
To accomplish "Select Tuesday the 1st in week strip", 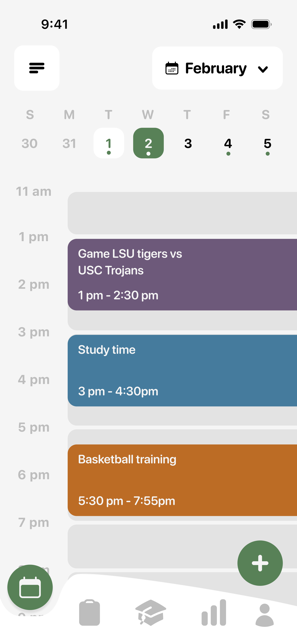I will 109,143.
